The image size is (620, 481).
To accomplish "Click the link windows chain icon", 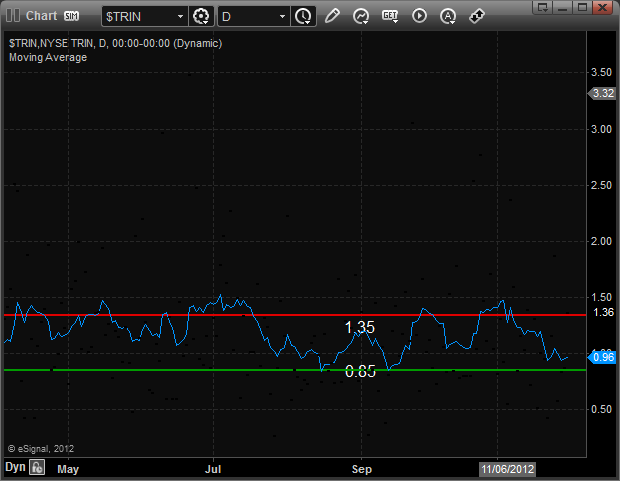I will pos(477,16).
